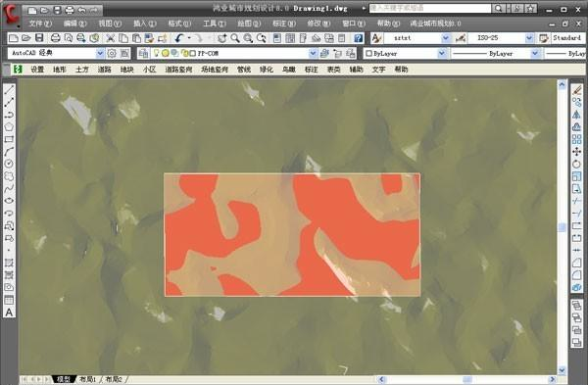Open the Table tool
The width and height of the screenshot is (588, 385).
(x=9, y=300)
